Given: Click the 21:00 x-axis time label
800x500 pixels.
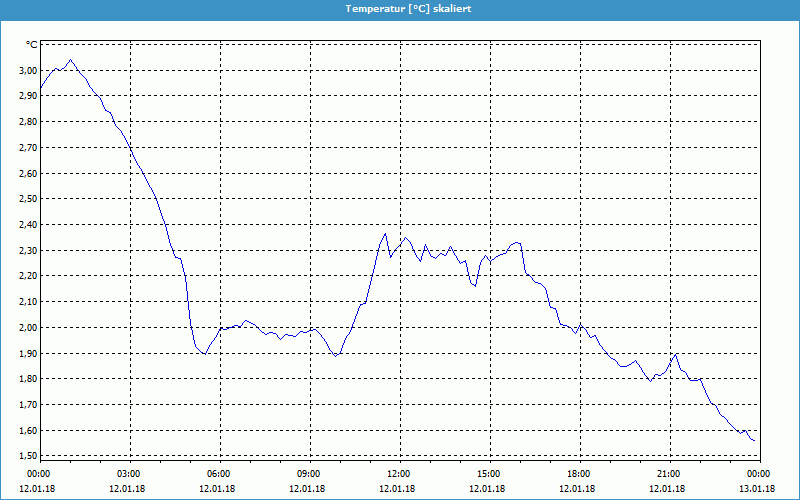Looking at the screenshot, I should click(669, 474).
